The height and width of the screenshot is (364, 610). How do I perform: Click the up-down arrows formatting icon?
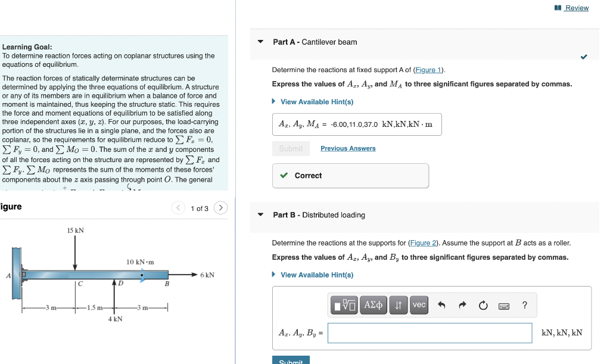399,304
